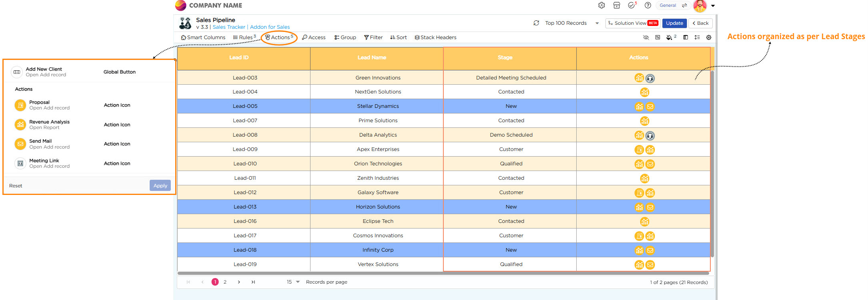Toggle the freeze column panel icon

click(x=685, y=38)
